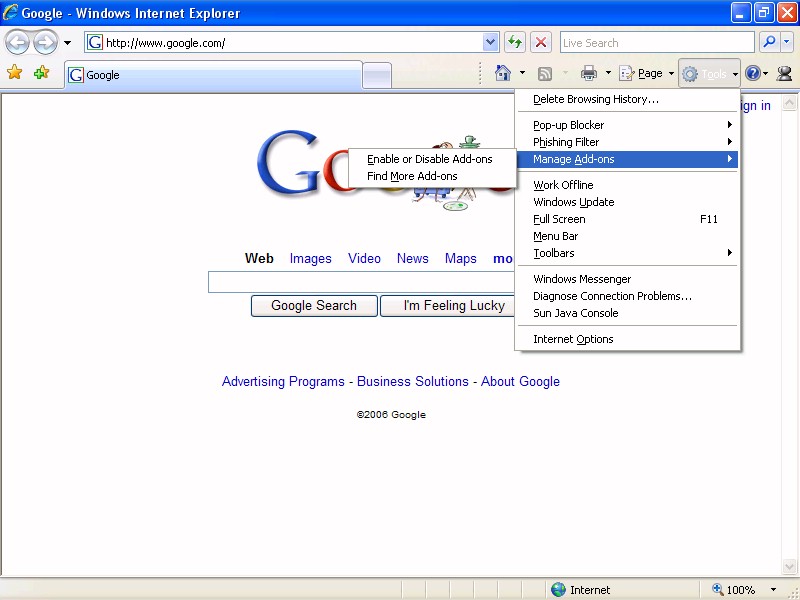Open the Favorites Center star icon
This screenshot has height=600, width=800.
pyautogui.click(x=15, y=73)
